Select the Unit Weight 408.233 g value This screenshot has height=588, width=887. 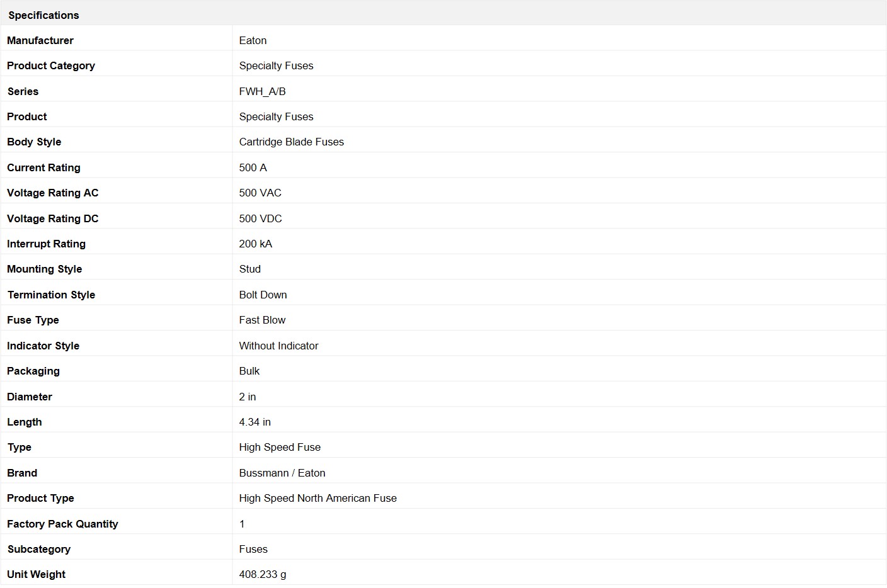262,574
